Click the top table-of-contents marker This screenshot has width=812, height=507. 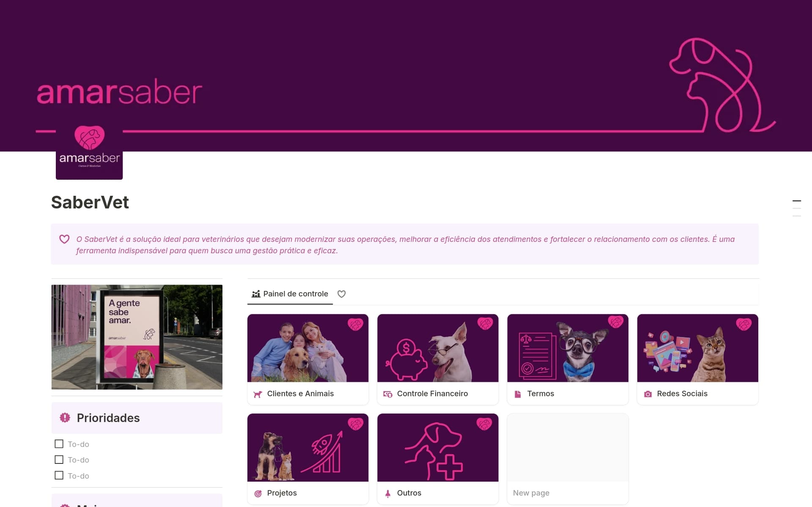coord(797,201)
